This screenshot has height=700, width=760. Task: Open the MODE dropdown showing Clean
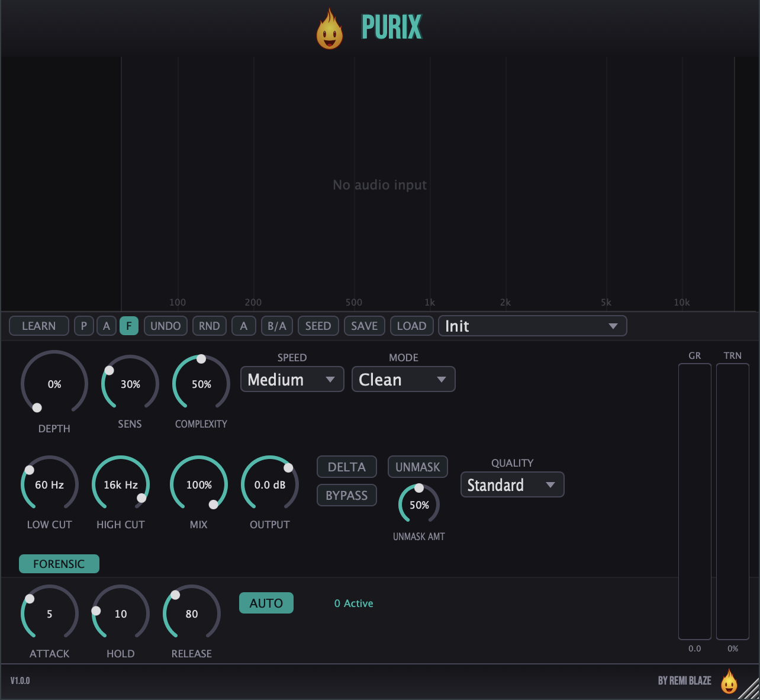click(404, 379)
